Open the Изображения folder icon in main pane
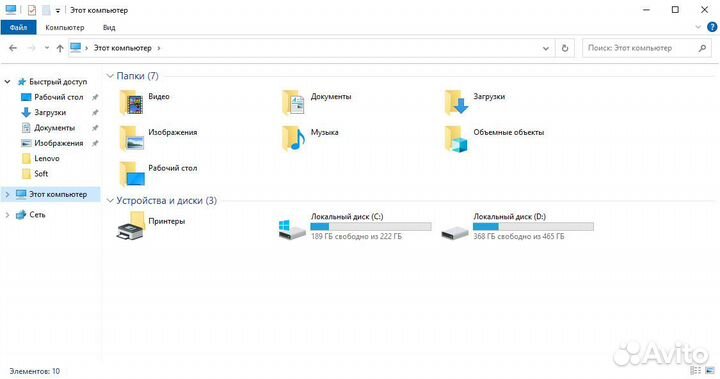Image resolution: width=720 pixels, height=379 pixels. coord(131,138)
